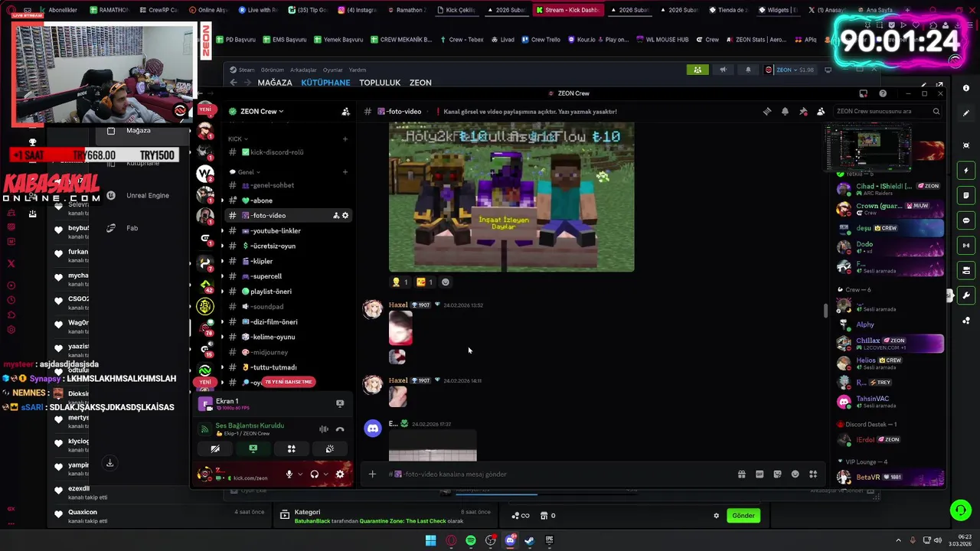
Task: Open notification bell in Discord channel header
Action: coord(785,112)
